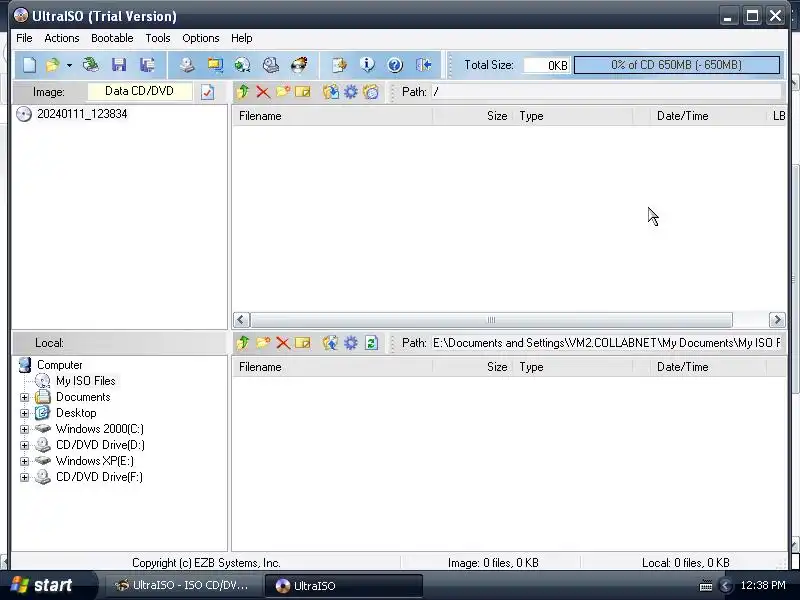This screenshot has width=800, height=600.
Task: Click the image pane Up folder icon
Action: 243,92
